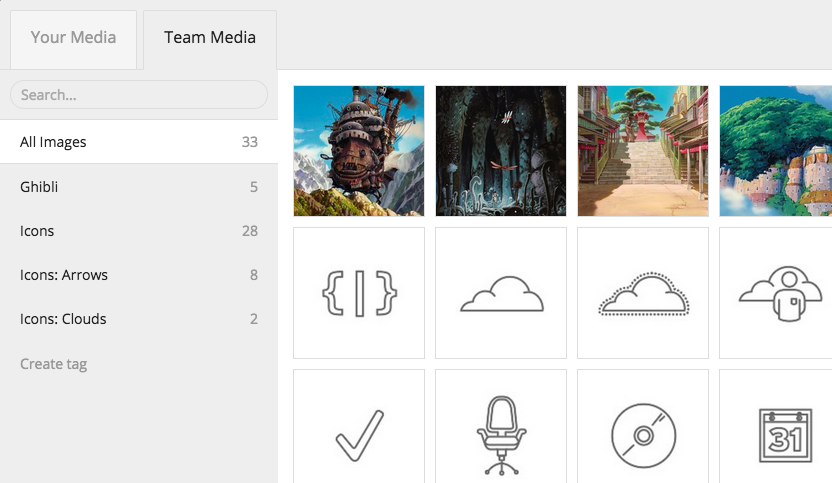The image size is (832, 483).
Task: Click the 28 count beside Icons
Action: click(x=250, y=231)
